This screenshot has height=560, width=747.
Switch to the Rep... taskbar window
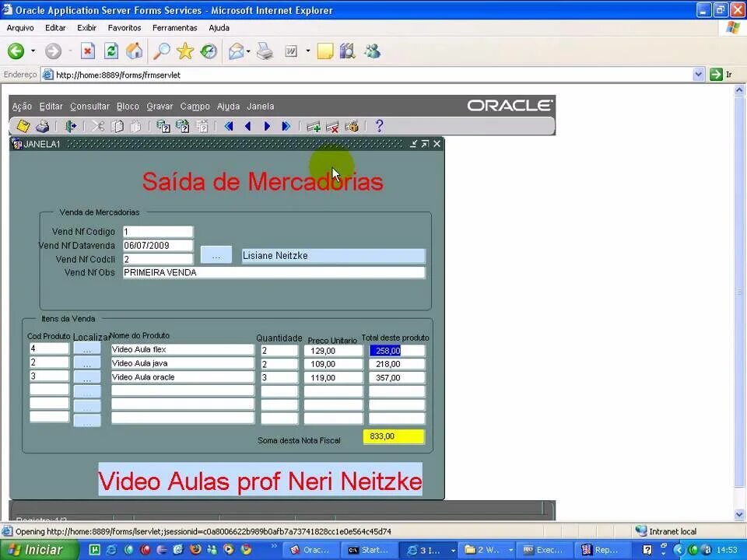(601, 550)
